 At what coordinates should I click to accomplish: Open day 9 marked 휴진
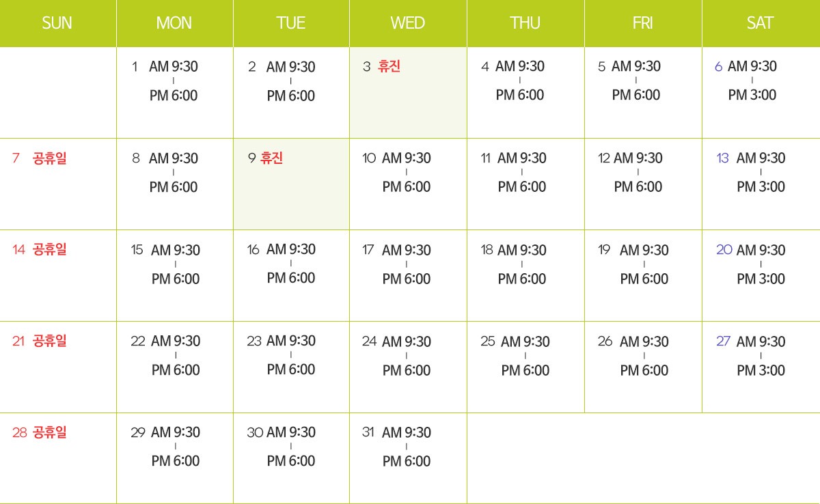click(x=291, y=184)
